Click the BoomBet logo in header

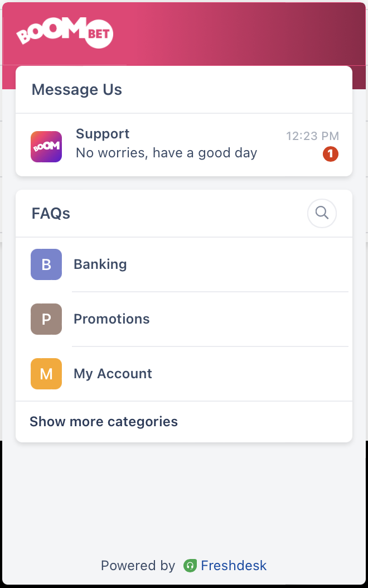pyautogui.click(x=65, y=32)
